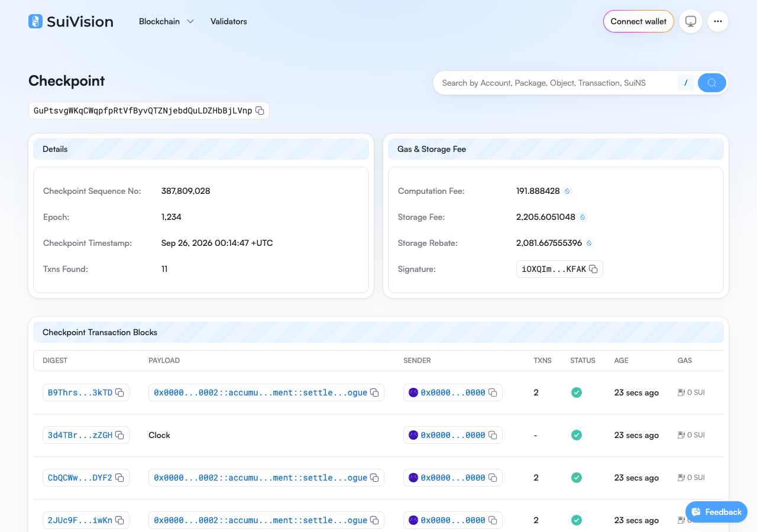Open the Feedback button

pyautogui.click(x=716, y=512)
